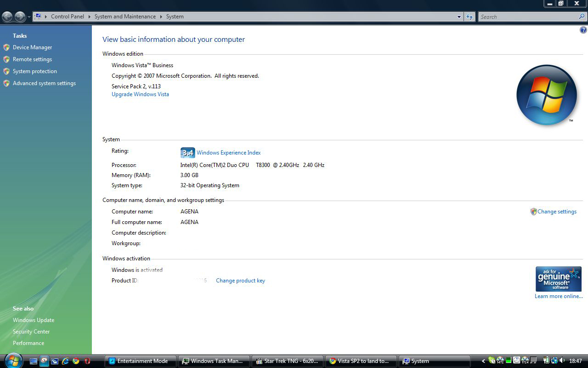Switch to Vista SP2 Chrome taskbar button
Viewport: 588px width, 368px height.
point(362,361)
